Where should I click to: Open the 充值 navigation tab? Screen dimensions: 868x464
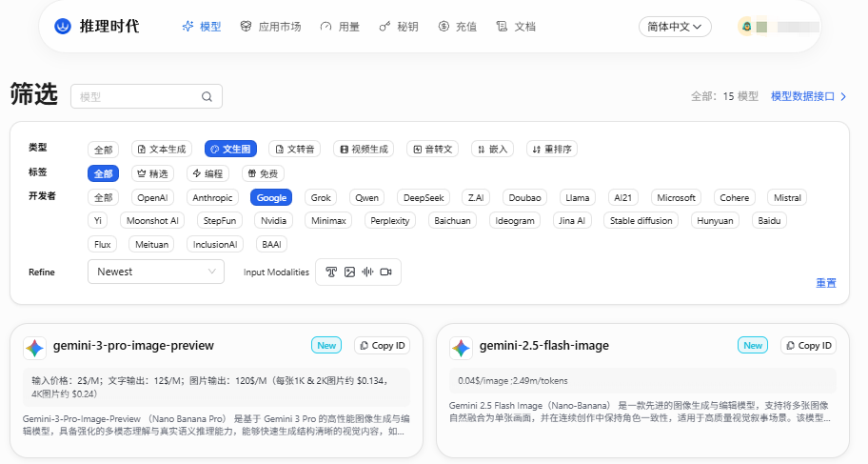pyautogui.click(x=457, y=27)
